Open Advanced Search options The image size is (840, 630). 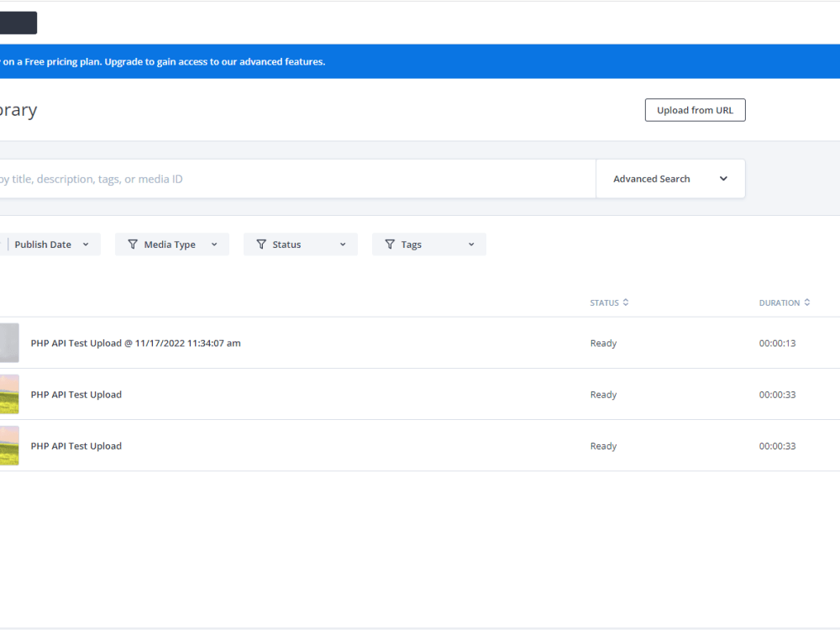[652, 178]
